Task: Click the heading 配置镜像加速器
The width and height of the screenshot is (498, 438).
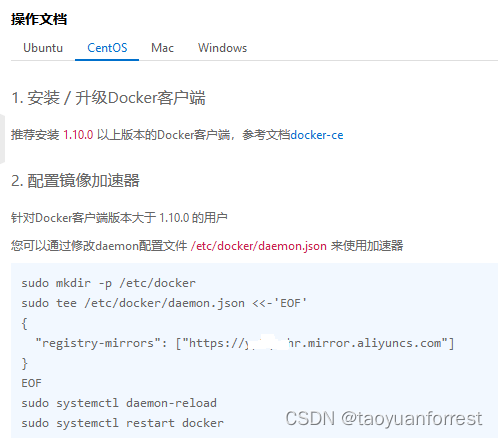Action: 75,181
